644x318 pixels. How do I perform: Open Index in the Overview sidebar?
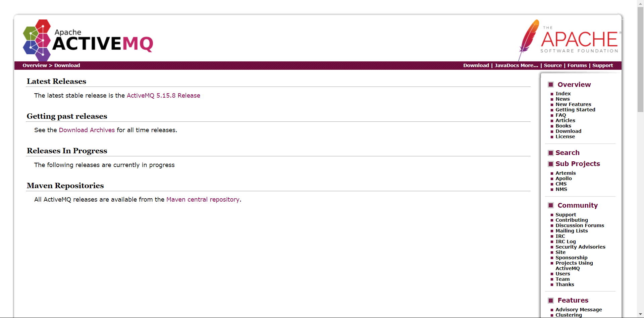(x=563, y=94)
